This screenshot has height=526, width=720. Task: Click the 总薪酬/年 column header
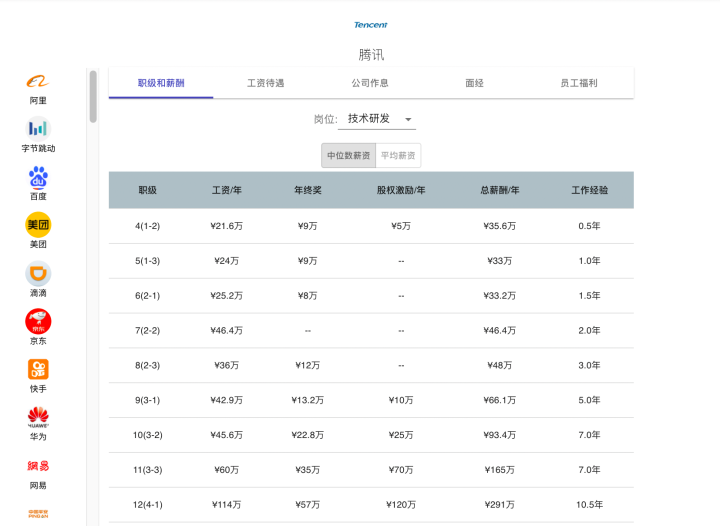tap(500, 190)
